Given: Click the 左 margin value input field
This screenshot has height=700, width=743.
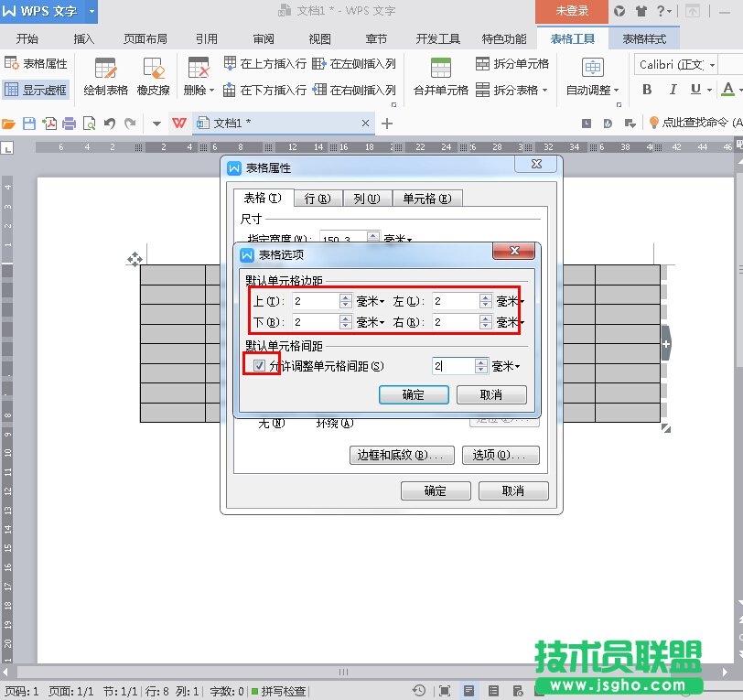Looking at the screenshot, I should click(453, 300).
